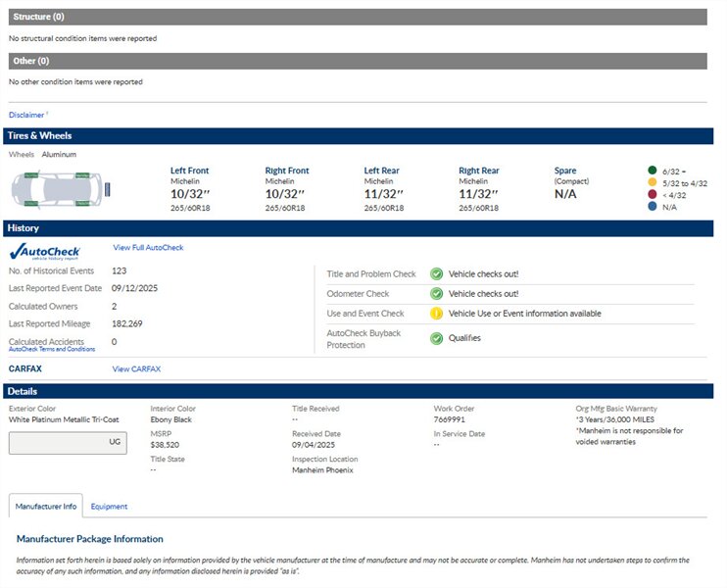This screenshot has height=588, width=727.
Task: Open AutoCheck Terms and Conditions link
Action: (x=52, y=350)
